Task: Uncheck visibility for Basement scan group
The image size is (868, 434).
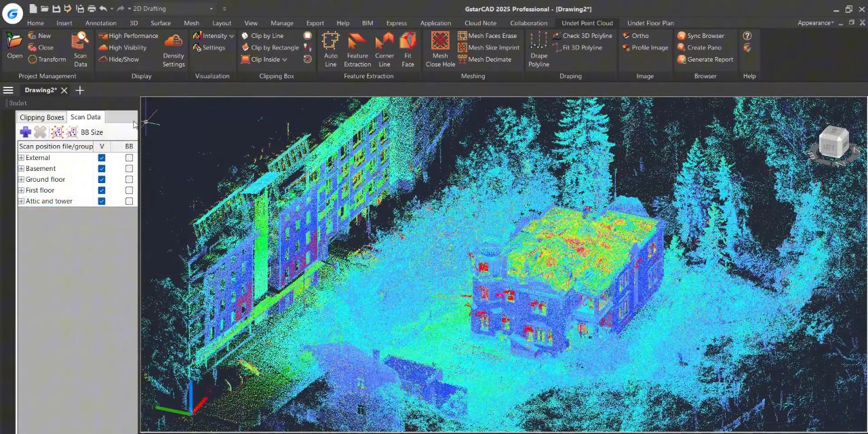Action: tap(102, 169)
